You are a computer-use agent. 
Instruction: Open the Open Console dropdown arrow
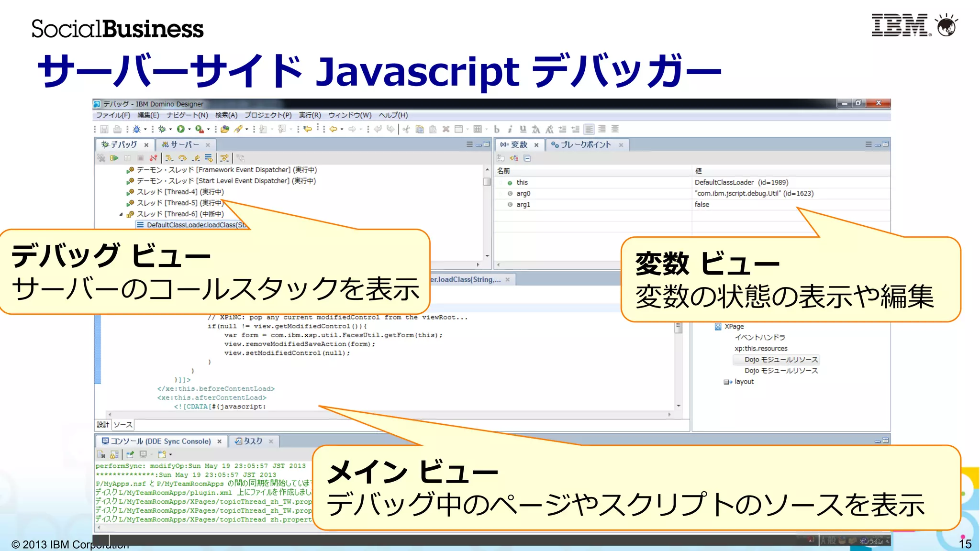coord(170,454)
